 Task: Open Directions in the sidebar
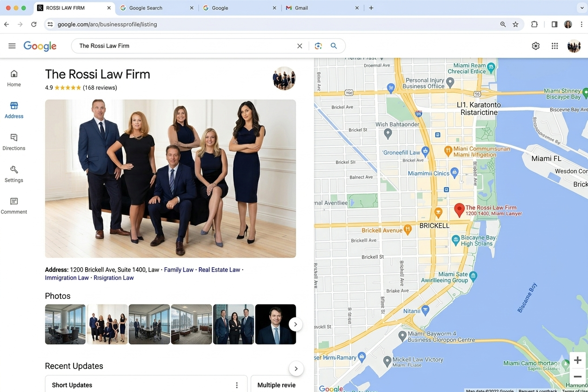[x=14, y=142]
